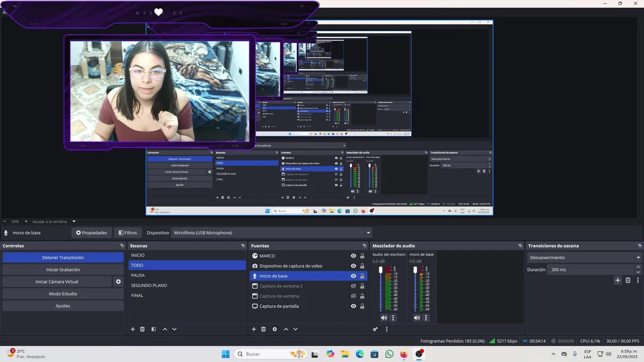The width and height of the screenshot is (644, 362).
Task: Show the Captura de ventana 2 source
Action: pyautogui.click(x=354, y=286)
